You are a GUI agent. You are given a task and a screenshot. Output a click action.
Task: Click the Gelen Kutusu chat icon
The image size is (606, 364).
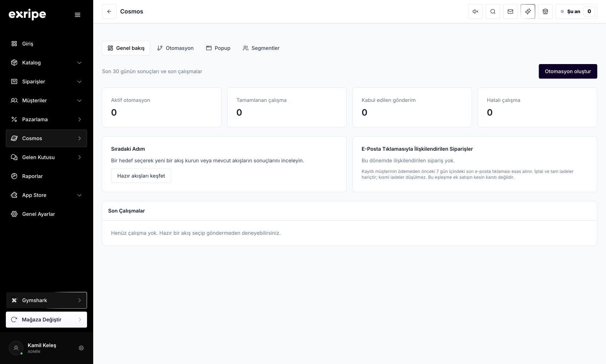(x=14, y=157)
